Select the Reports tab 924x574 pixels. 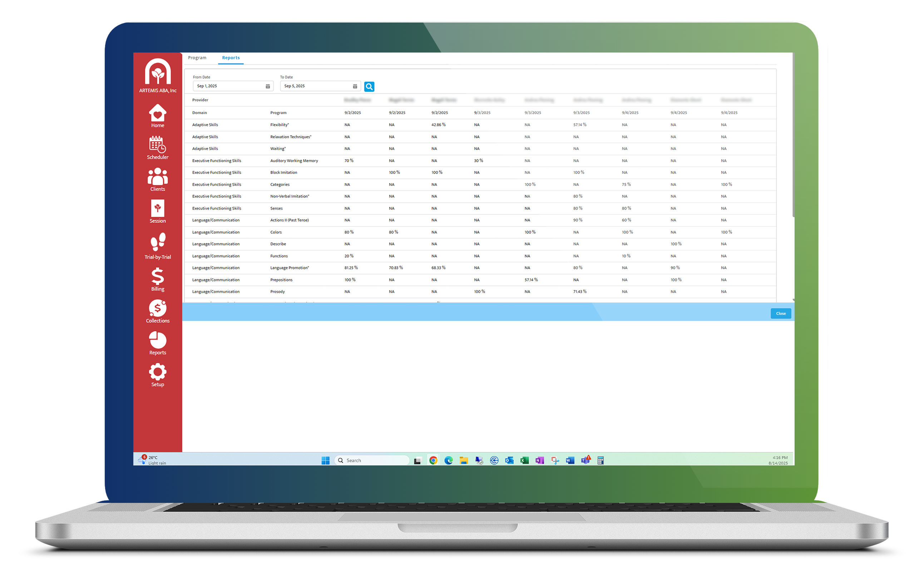click(x=231, y=58)
